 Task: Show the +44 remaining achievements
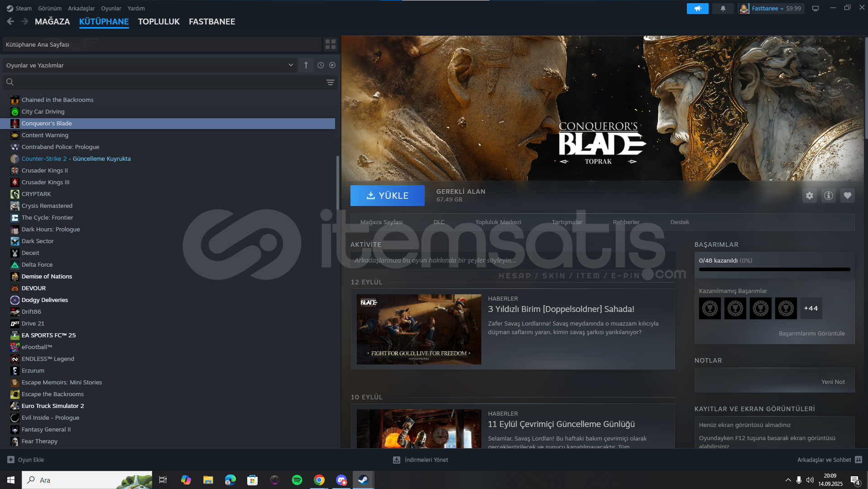coord(811,308)
